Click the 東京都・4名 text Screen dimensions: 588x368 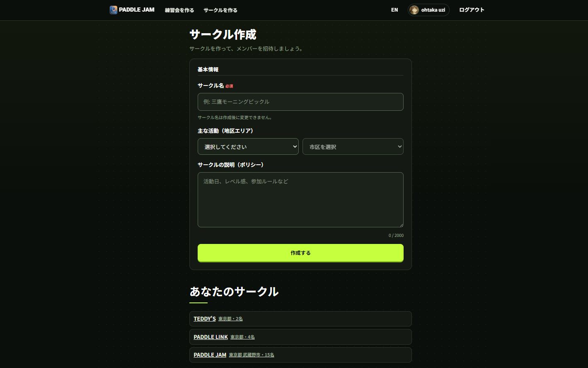(x=242, y=337)
